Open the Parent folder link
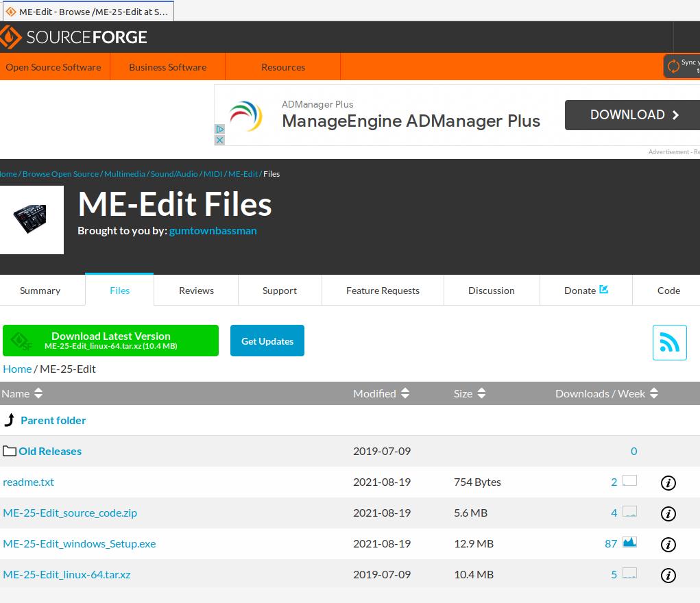This screenshot has width=700, height=603. (x=53, y=421)
